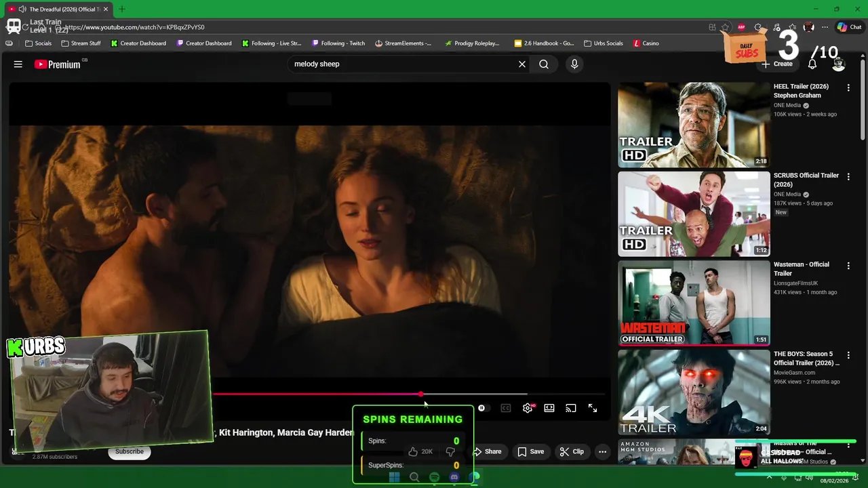Open the Following - Twitch bookmark
The image size is (868, 488).
point(338,43)
